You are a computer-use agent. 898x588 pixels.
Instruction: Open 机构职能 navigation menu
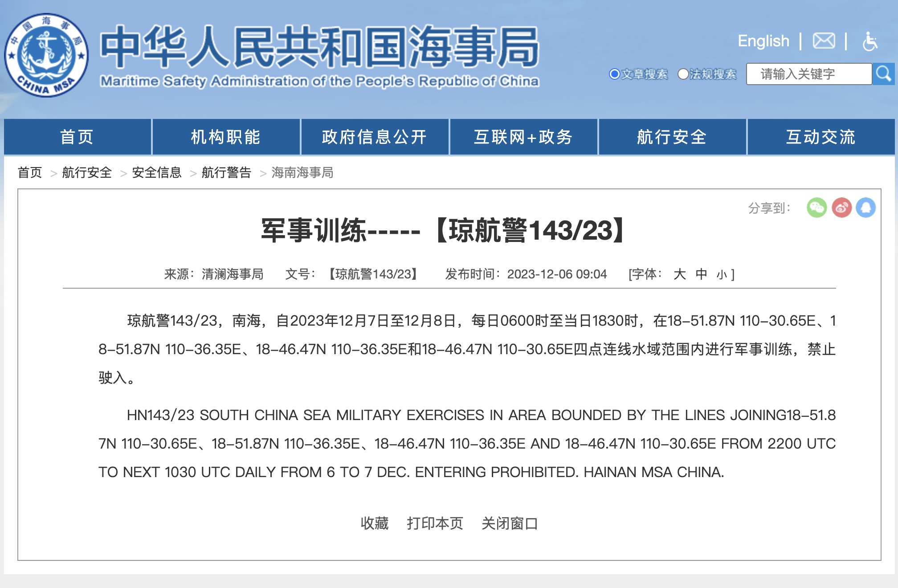226,137
